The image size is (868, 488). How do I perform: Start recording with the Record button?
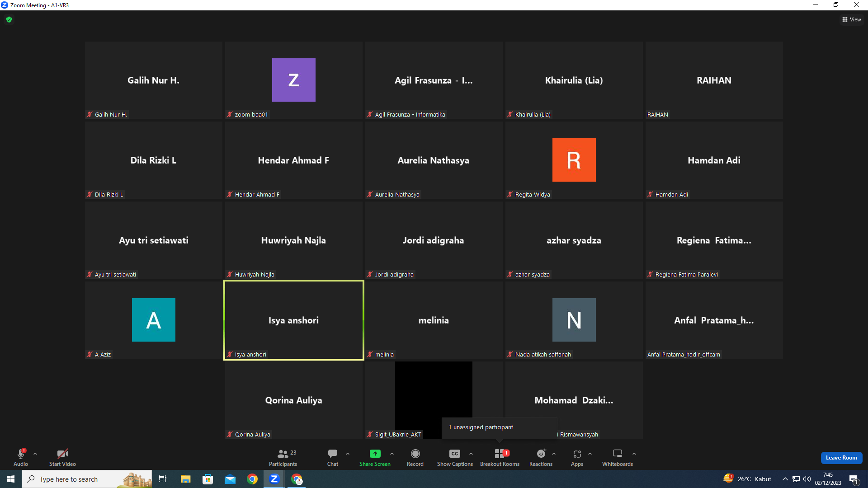tap(415, 457)
